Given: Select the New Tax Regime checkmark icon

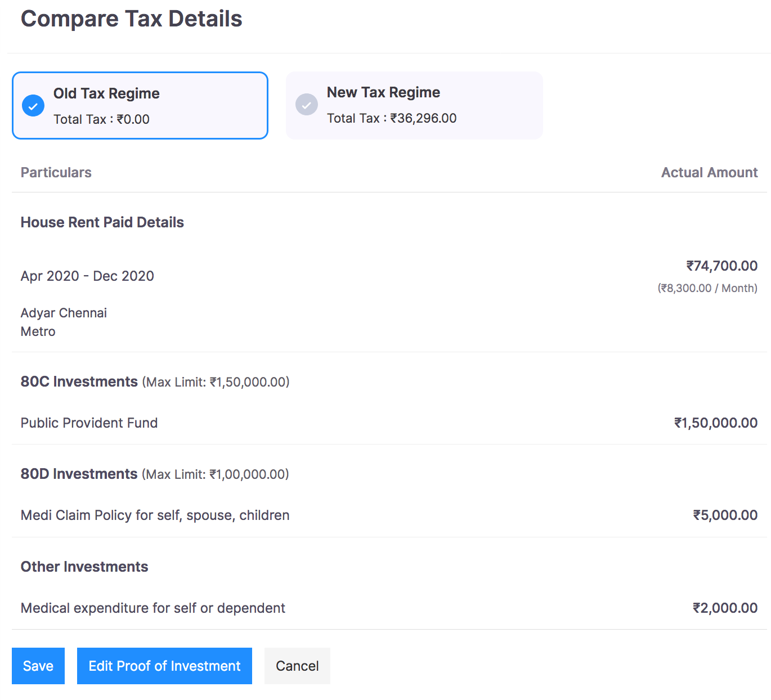Looking at the screenshot, I should [307, 104].
